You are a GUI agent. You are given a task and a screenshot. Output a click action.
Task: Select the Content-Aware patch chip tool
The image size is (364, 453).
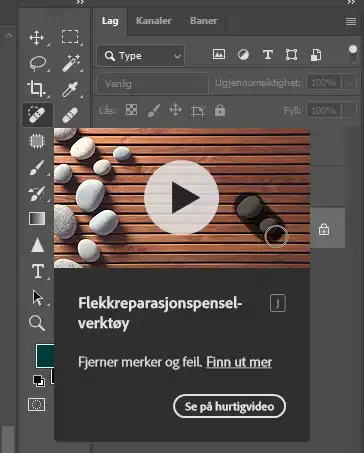click(37, 141)
